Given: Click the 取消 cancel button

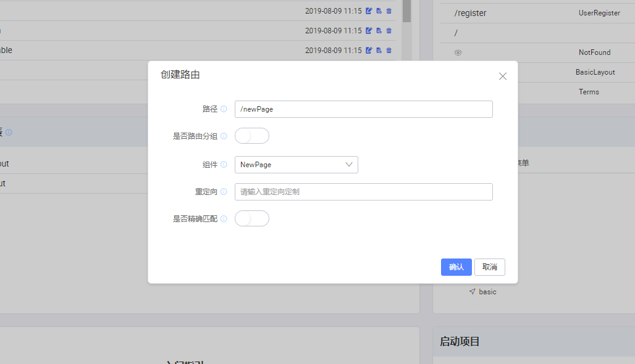Looking at the screenshot, I should coord(489,267).
